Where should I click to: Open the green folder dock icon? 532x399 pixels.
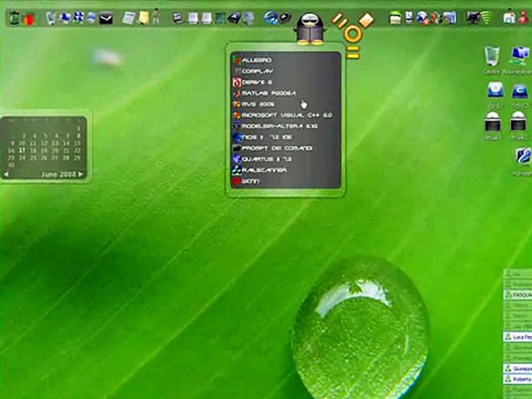(395, 18)
